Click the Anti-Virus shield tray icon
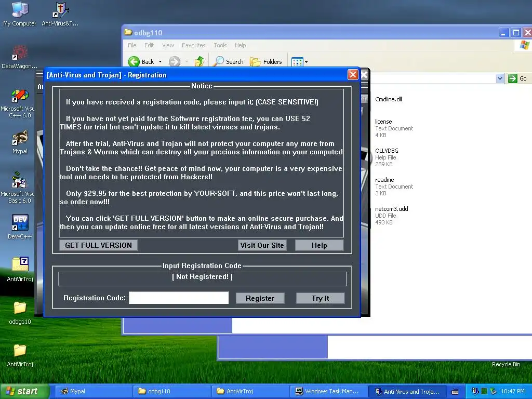The height and width of the screenshot is (399, 532). [475, 391]
